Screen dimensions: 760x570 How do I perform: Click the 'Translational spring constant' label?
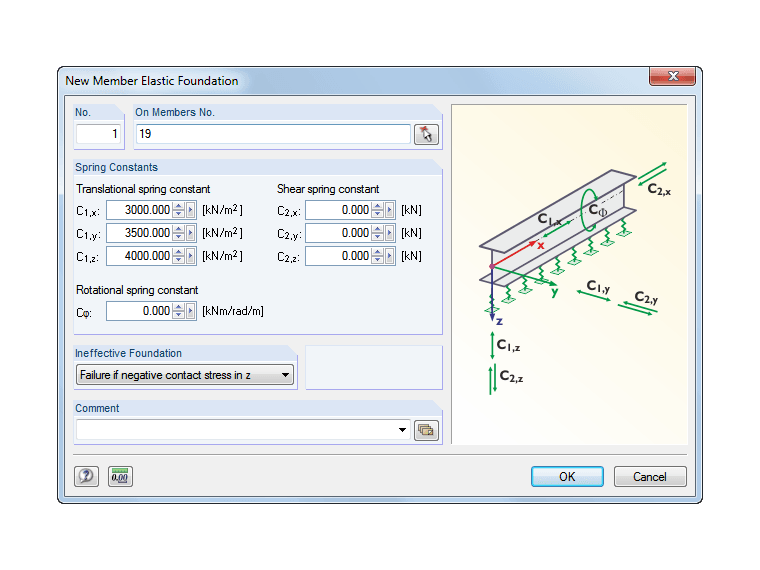[143, 189]
